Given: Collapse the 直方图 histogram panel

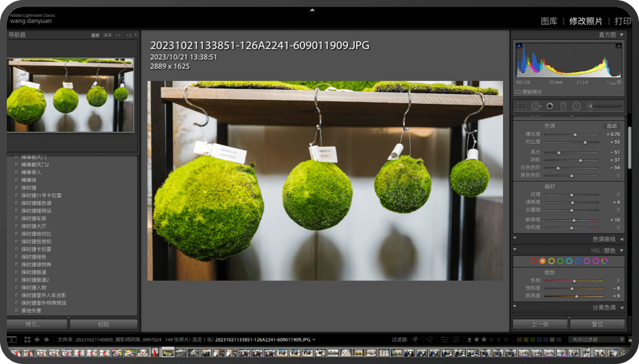Looking at the screenshot, I should pos(621,35).
